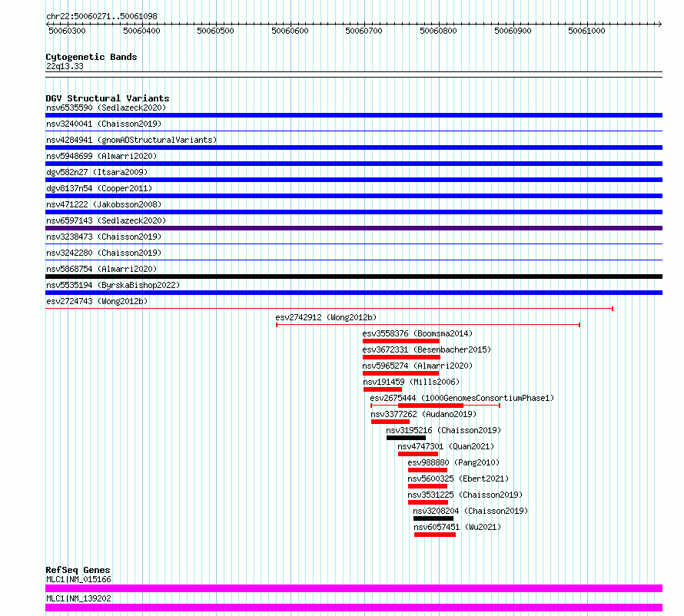Click the red bar under esv3558376
The image size is (684, 616).
tap(401, 341)
